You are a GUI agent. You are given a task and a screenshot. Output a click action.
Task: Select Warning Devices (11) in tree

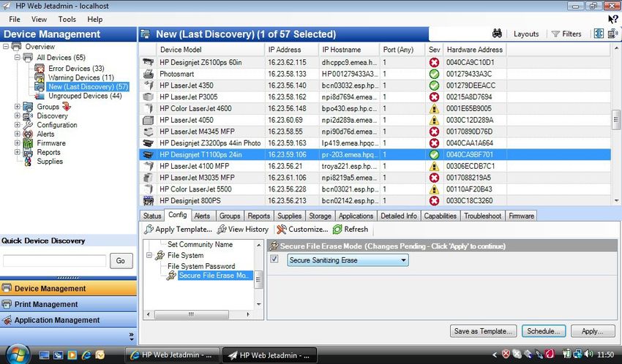81,77
